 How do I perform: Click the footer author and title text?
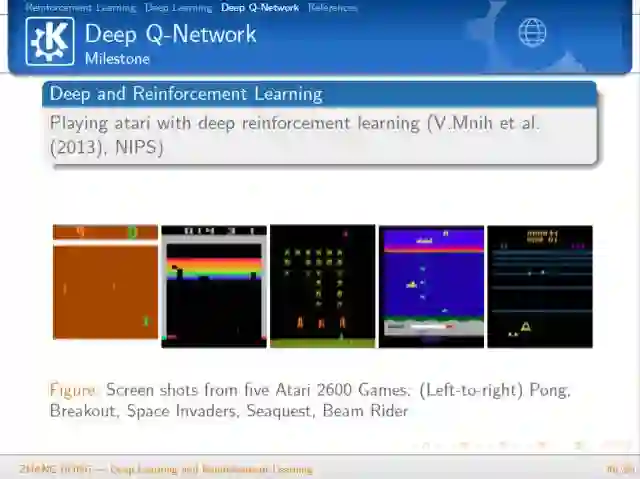[x=166, y=469]
